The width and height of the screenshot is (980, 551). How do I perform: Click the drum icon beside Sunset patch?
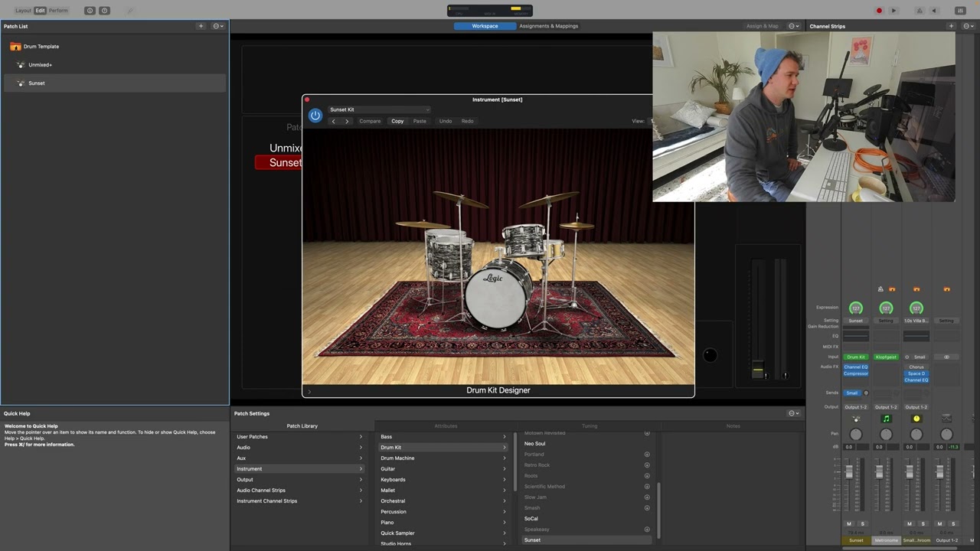[x=21, y=83]
